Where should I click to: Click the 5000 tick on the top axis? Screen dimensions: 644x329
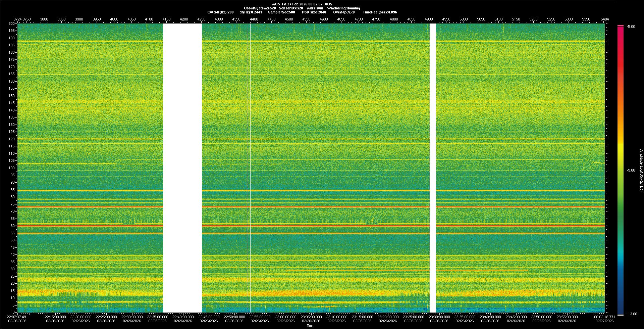tap(464, 19)
